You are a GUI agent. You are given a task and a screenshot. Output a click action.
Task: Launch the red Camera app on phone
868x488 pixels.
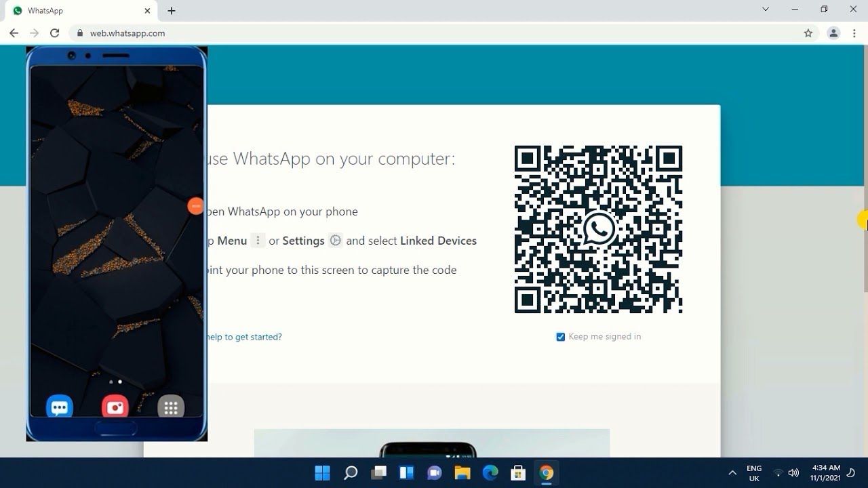[x=115, y=407]
